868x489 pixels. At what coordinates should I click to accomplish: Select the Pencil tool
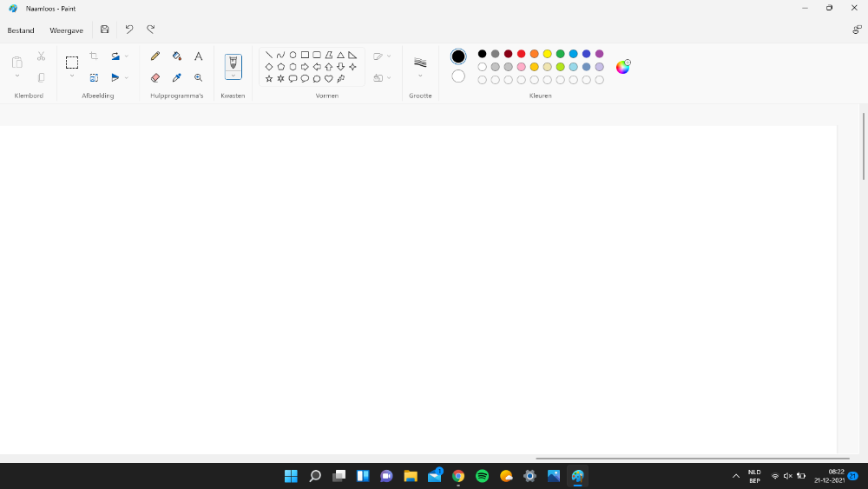point(155,56)
